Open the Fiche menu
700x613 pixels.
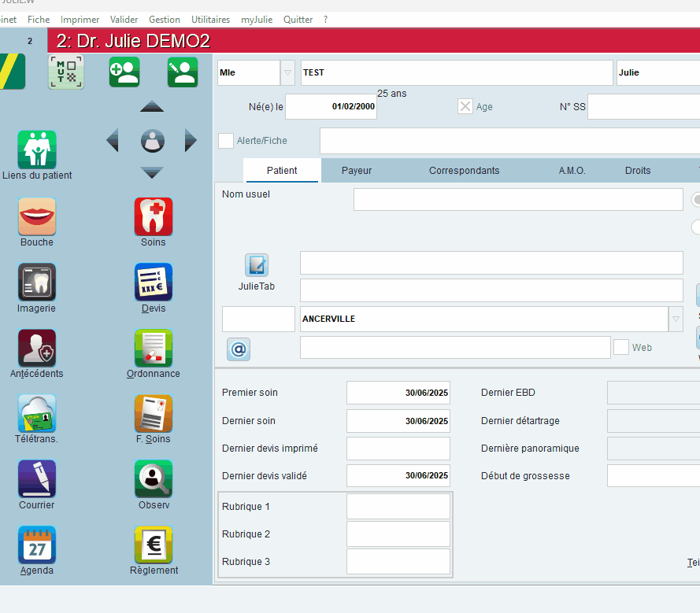39,20
